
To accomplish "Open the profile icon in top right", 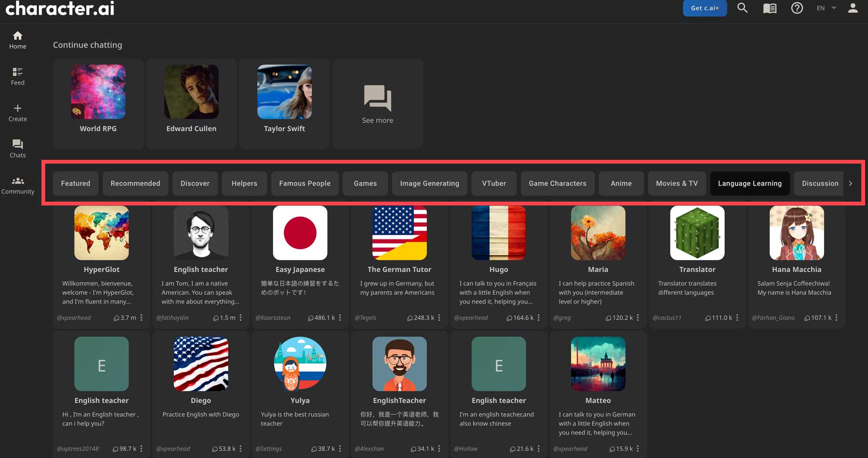I will (x=853, y=8).
